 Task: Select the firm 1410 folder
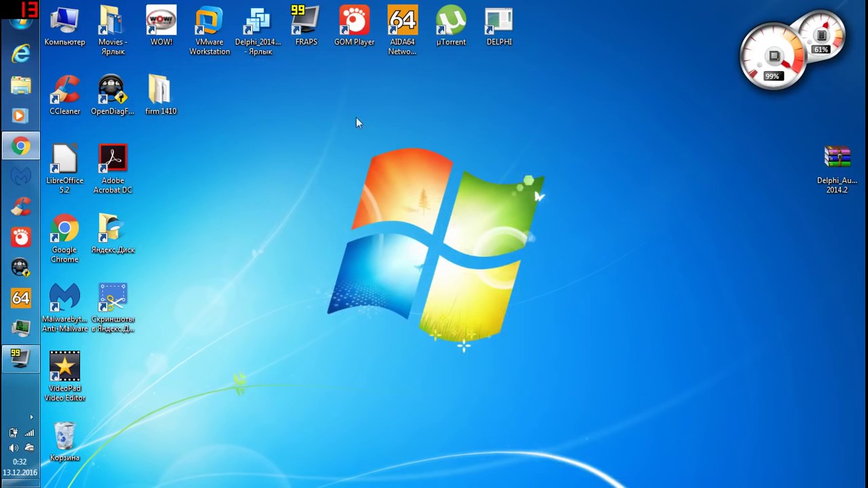tap(161, 95)
